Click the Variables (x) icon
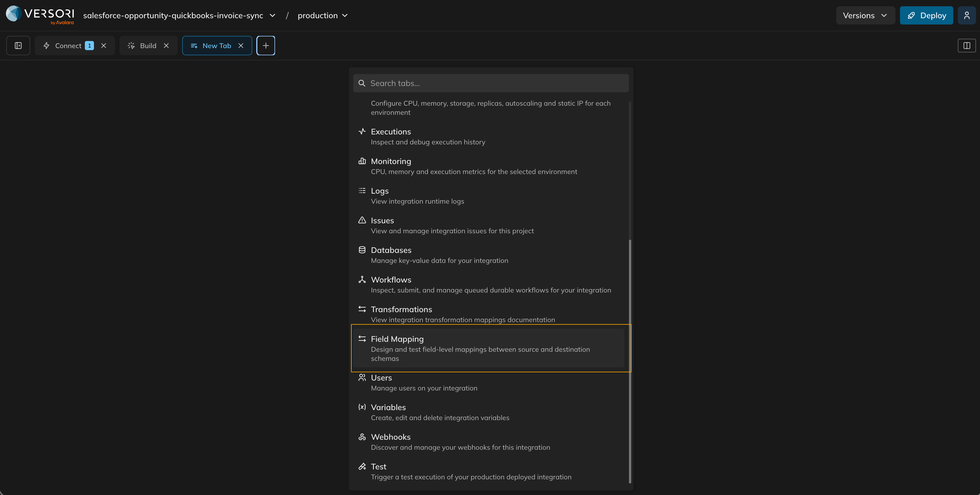 pos(362,407)
